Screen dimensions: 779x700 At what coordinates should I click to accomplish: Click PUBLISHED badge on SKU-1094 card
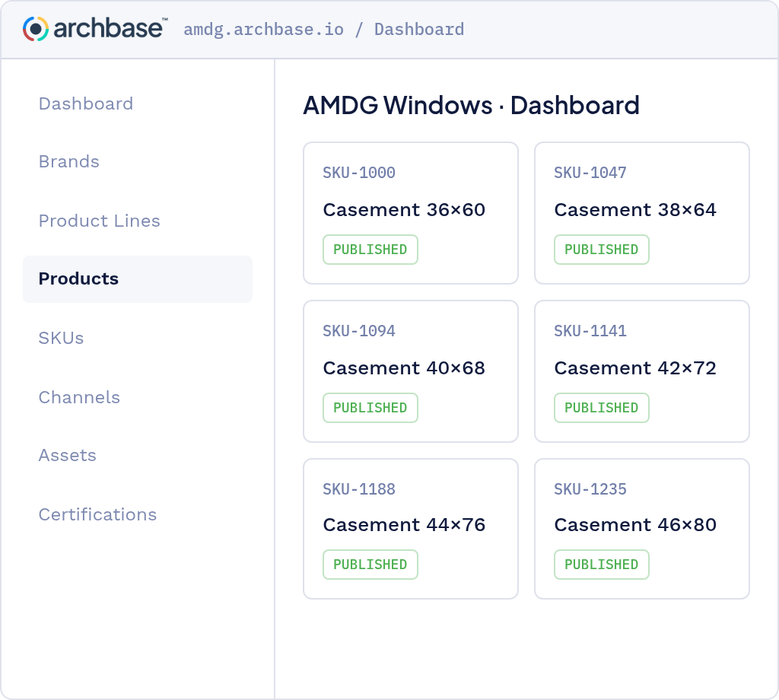tap(370, 408)
